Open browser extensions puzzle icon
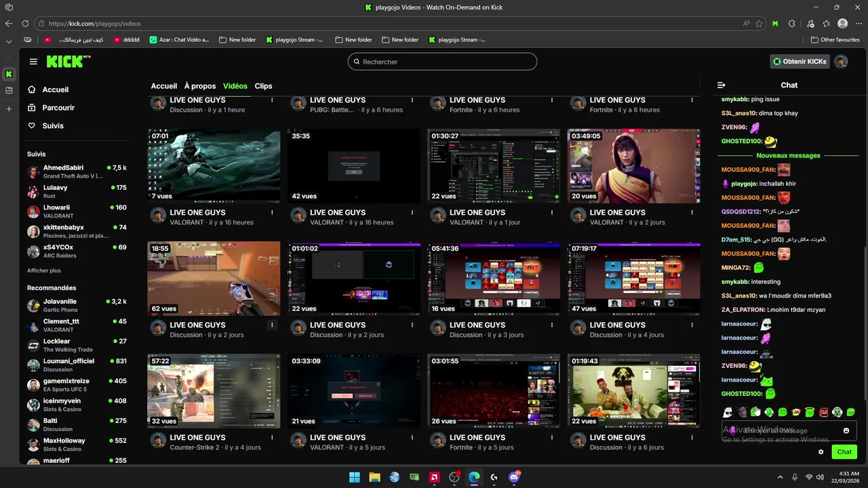 point(791,23)
